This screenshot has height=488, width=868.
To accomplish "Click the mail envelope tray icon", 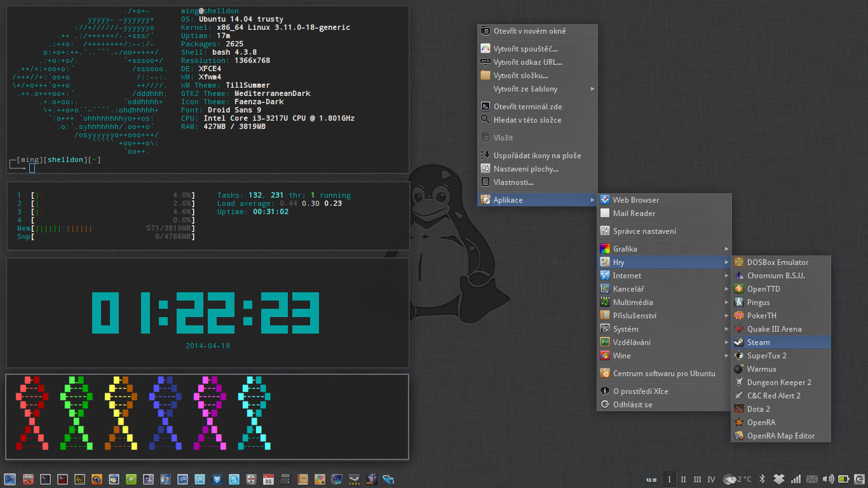I will click(x=812, y=479).
